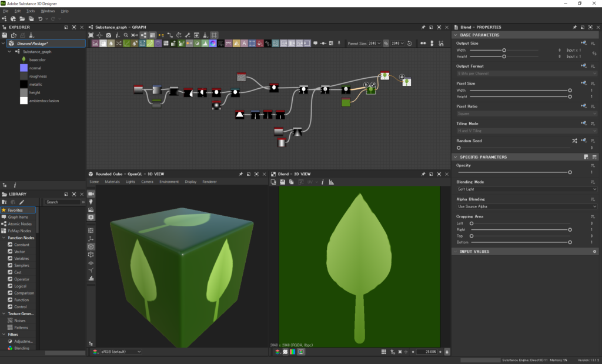This screenshot has height=364, width=602.
Task: Collapse the Base Parameters section
Action: [x=456, y=35]
